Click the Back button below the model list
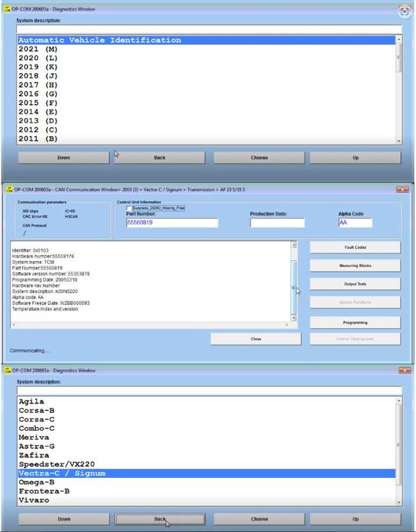The image size is (416, 532). click(x=159, y=519)
